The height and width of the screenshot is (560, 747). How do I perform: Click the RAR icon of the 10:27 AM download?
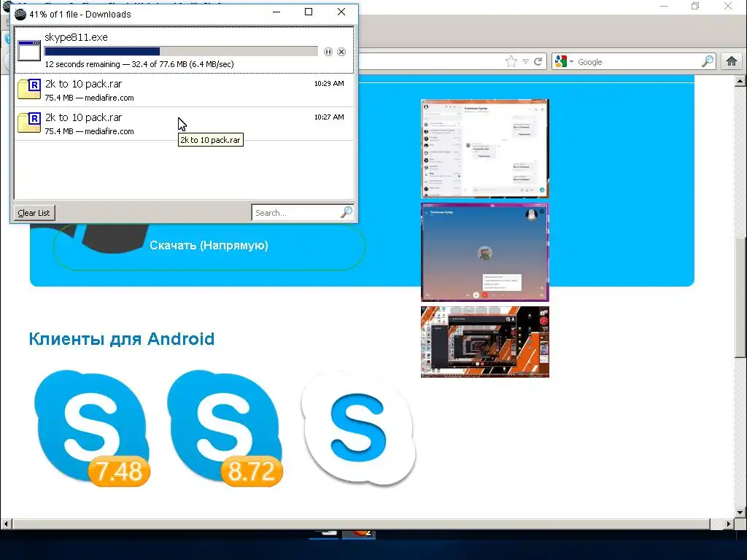point(29,122)
